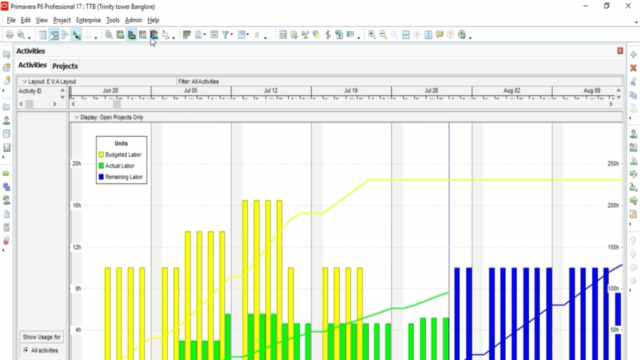Viewport: 640px width, 360px height.
Task: Click the Activity table scrollbar right arrow
Action: (x=55, y=104)
